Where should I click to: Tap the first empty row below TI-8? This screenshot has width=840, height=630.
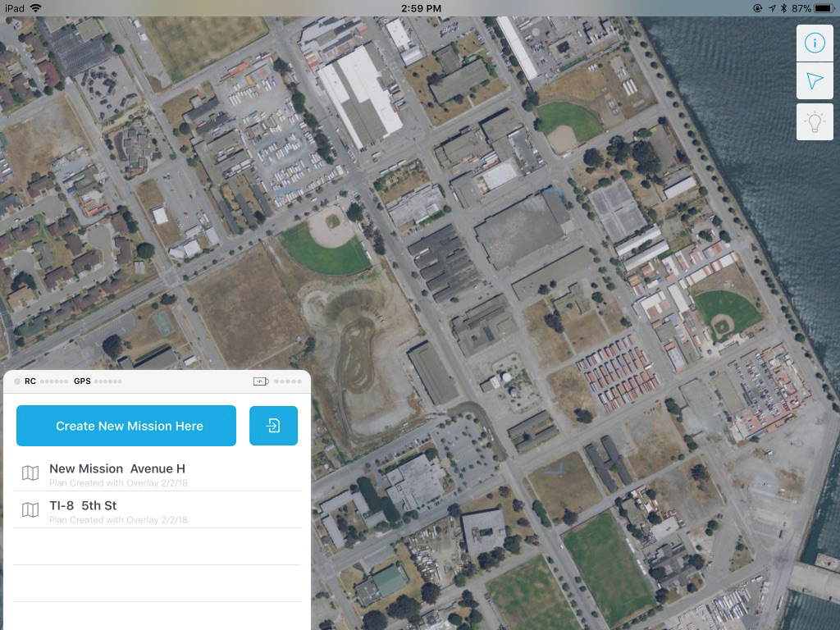pyautogui.click(x=157, y=546)
